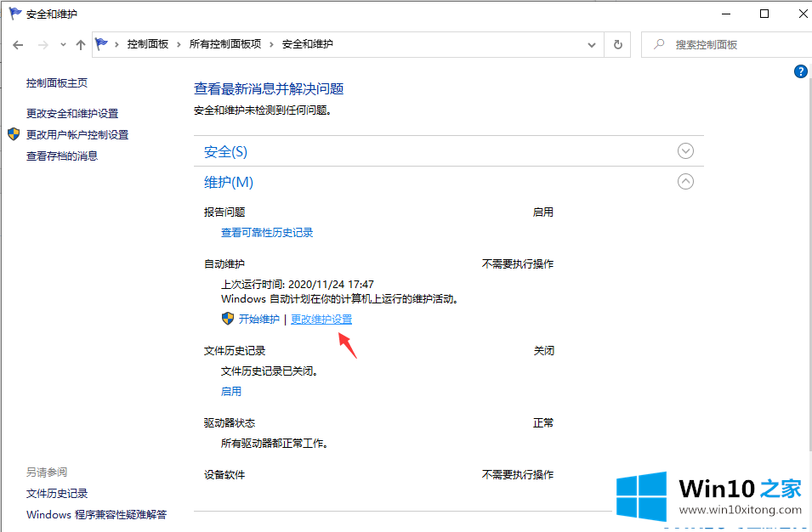Click the 自动维护 label
Image resolution: width=812 pixels, height=532 pixels.
click(224, 264)
